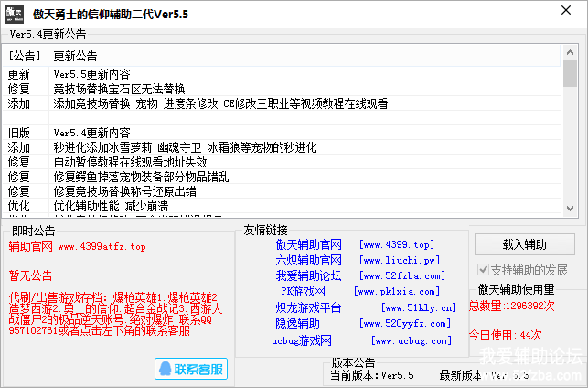Click the app logo in title bar
The image size is (588, 388).
pos(16,13)
